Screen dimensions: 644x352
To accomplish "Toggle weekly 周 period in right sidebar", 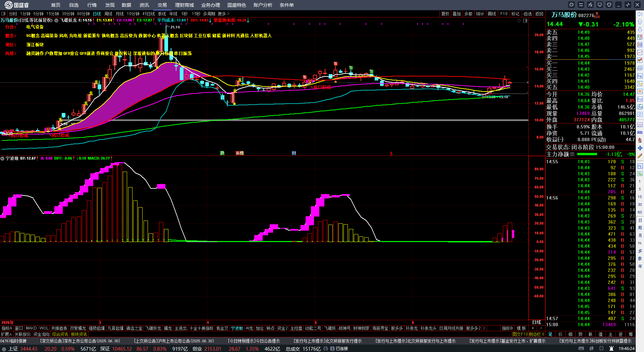I will pyautogui.click(x=640, y=228).
